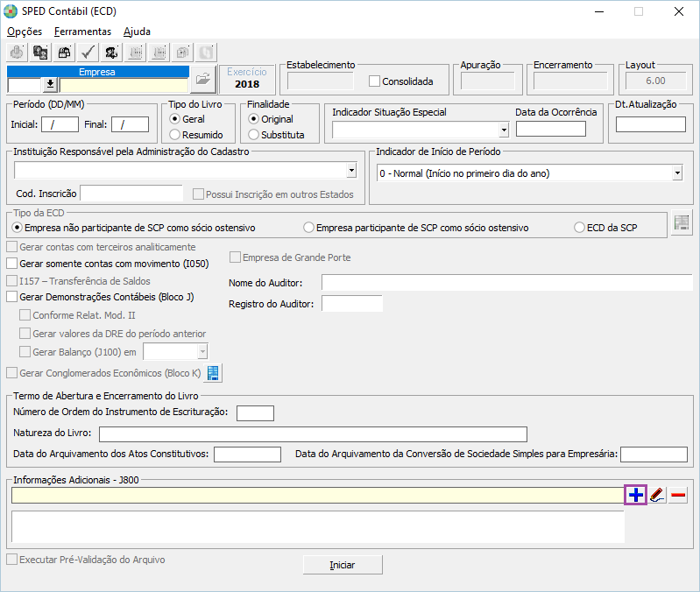Click the Empresa lookup down-arrow button
Screen dimensions: 700x592
pyautogui.click(x=50, y=84)
